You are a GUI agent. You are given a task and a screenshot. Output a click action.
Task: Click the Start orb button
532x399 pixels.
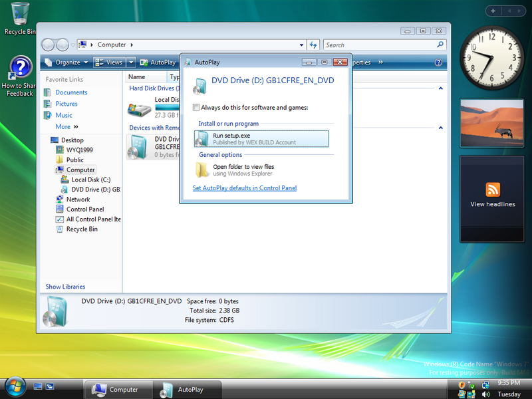tap(15, 386)
